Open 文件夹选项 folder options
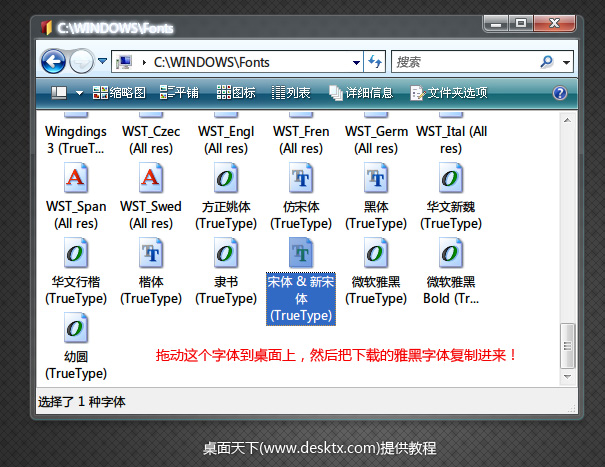Screen dimensions: 605x467 click(x=449, y=93)
